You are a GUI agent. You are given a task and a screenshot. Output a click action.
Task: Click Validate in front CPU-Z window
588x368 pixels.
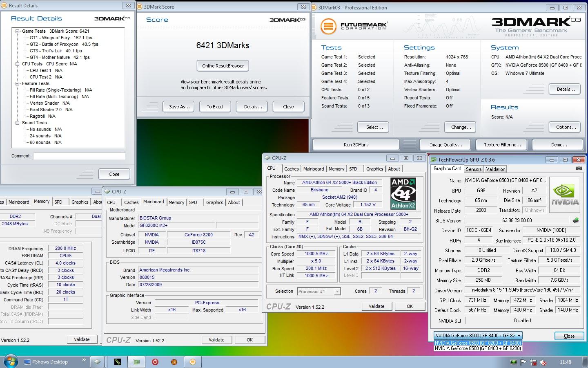tap(376, 306)
